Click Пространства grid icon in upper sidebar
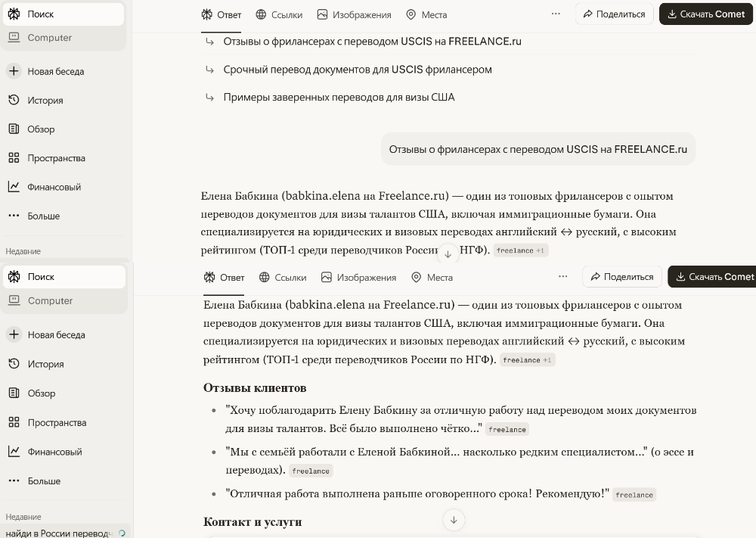Screen dimensions: 756x538 point(14,158)
